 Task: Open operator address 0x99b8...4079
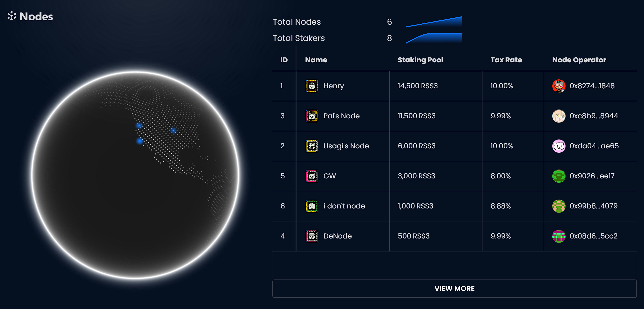[x=593, y=206]
